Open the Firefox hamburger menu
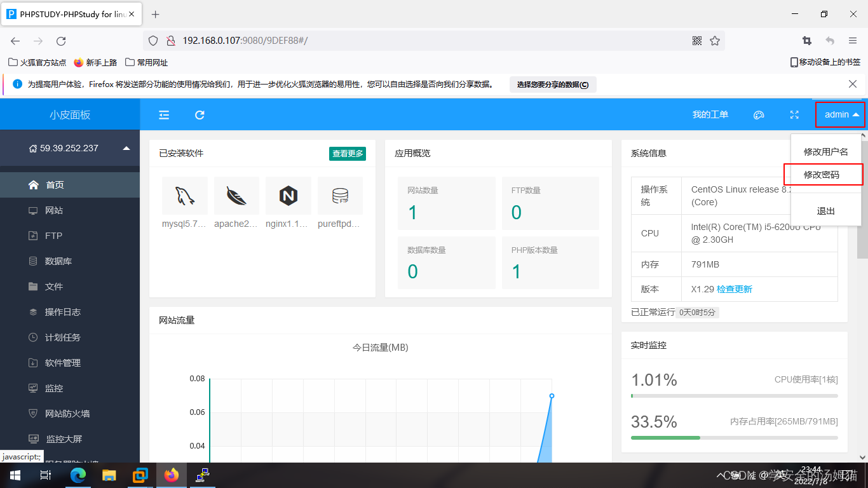 coord(853,41)
